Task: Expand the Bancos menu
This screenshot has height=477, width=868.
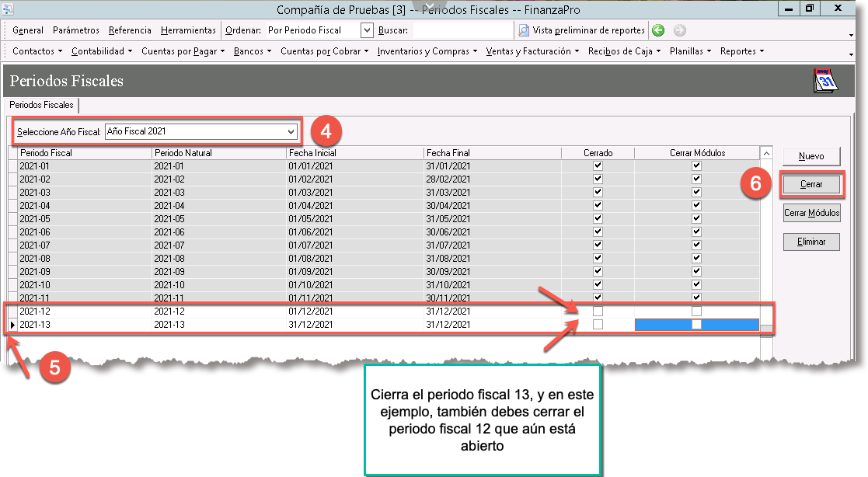Action: point(253,51)
